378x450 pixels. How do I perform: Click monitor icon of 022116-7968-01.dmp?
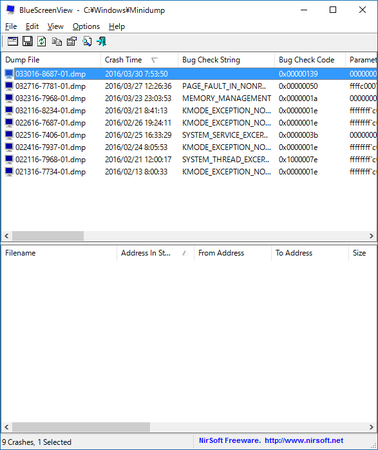[9, 159]
